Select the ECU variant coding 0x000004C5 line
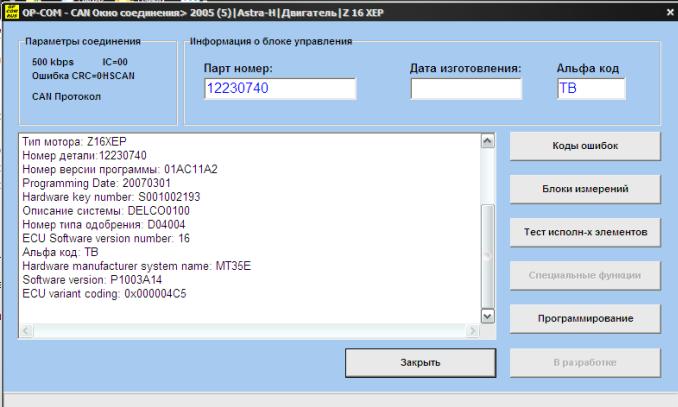The image size is (678, 407). (103, 294)
